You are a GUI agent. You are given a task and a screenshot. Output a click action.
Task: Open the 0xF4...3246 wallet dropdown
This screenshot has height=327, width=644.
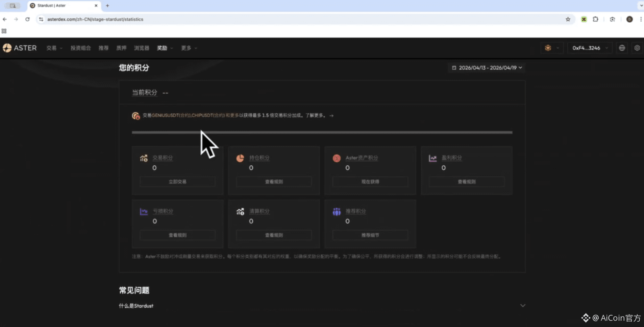(x=590, y=48)
